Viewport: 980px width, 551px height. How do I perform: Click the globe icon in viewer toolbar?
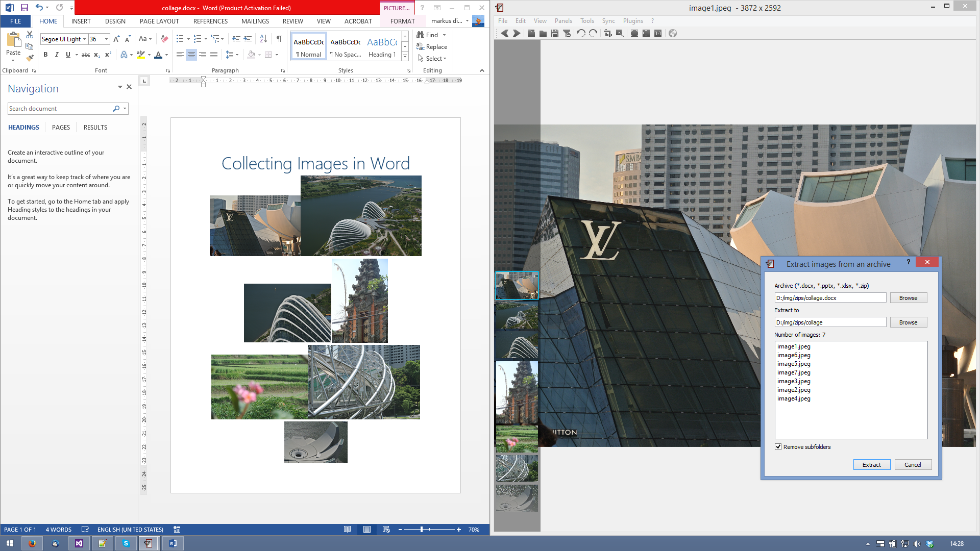[673, 33]
